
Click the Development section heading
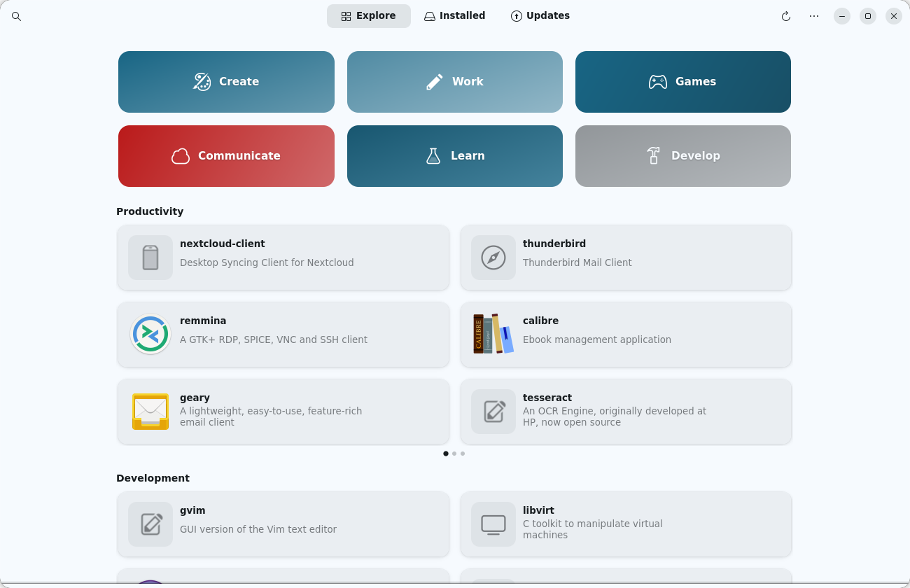coord(153,478)
